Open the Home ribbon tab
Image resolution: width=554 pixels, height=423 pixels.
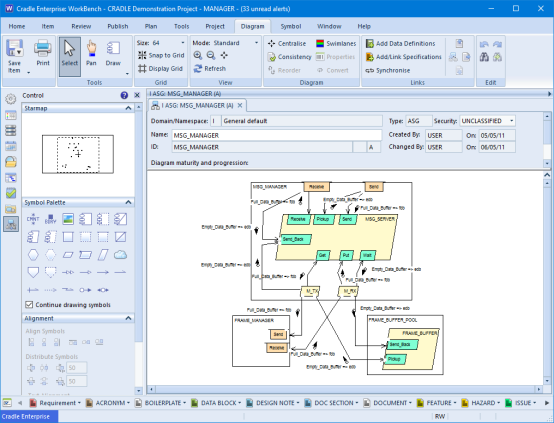point(17,26)
